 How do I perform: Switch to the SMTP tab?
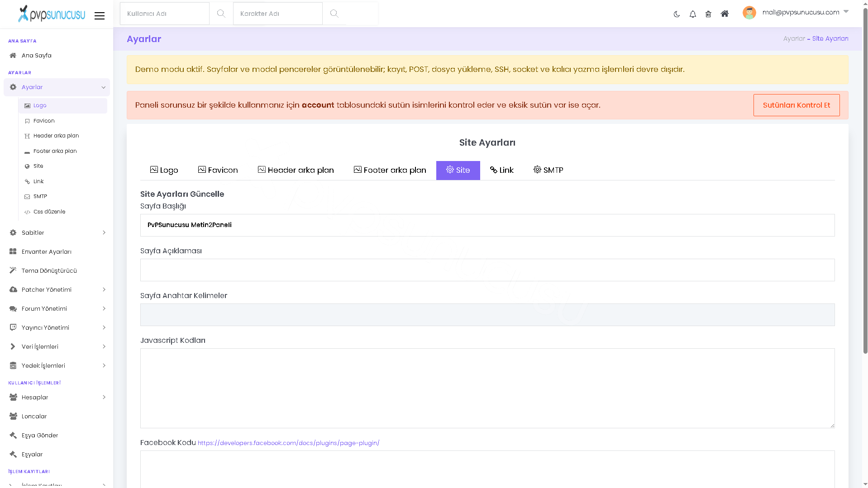coord(548,170)
